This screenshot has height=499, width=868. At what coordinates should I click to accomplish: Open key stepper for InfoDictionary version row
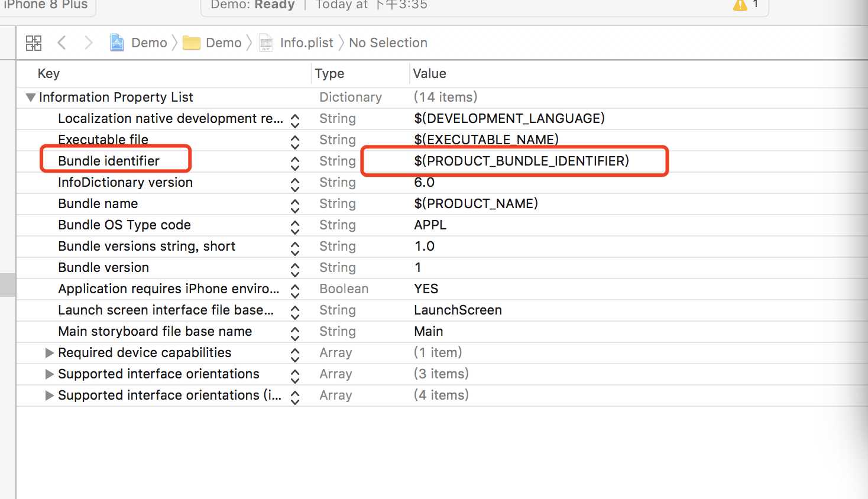pyautogui.click(x=295, y=184)
